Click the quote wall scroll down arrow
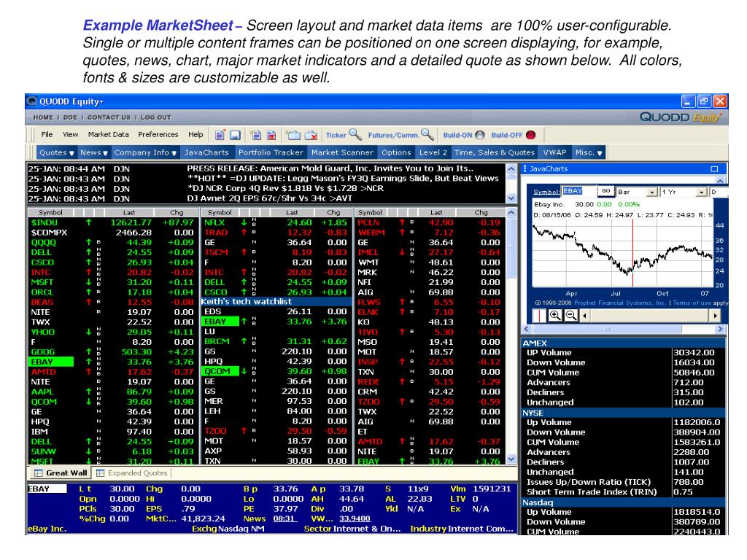The height and width of the screenshot is (560, 747). (x=511, y=459)
